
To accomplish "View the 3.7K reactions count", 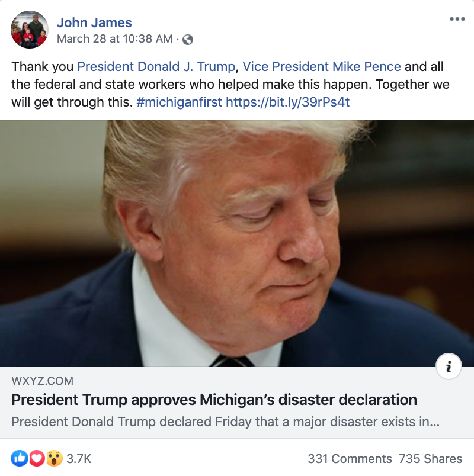I will coord(79,459).
